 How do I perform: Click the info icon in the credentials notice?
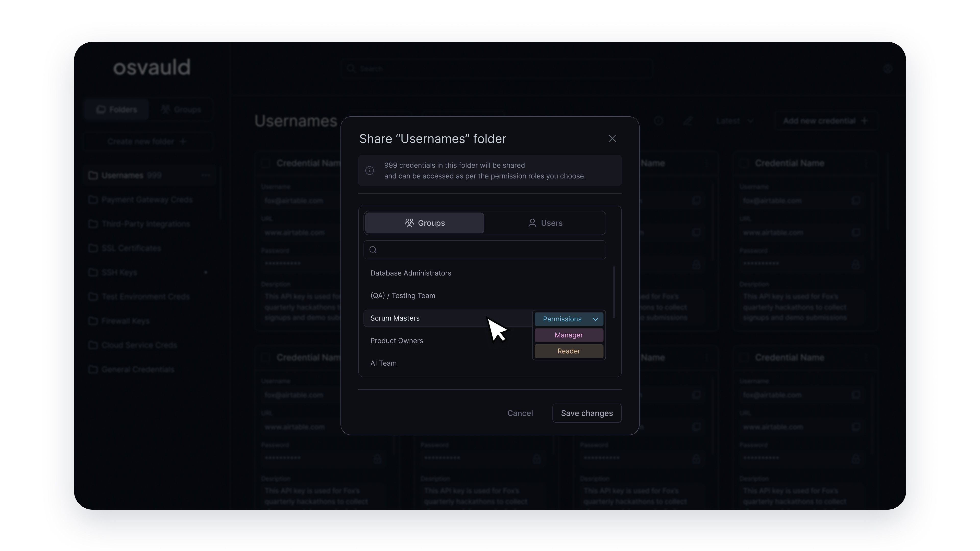[x=369, y=171]
